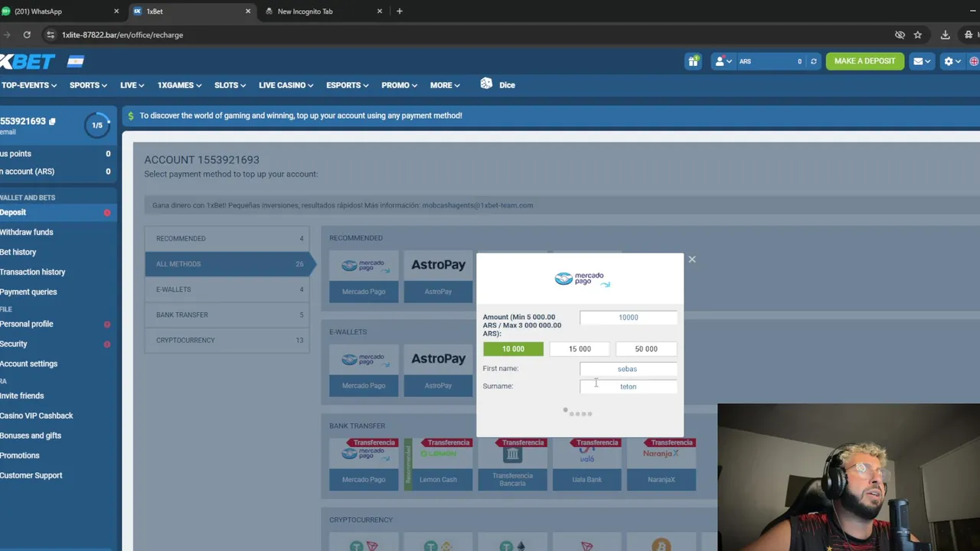Open Payment queries in sidebar
The image size is (980, 551).
tap(57, 292)
